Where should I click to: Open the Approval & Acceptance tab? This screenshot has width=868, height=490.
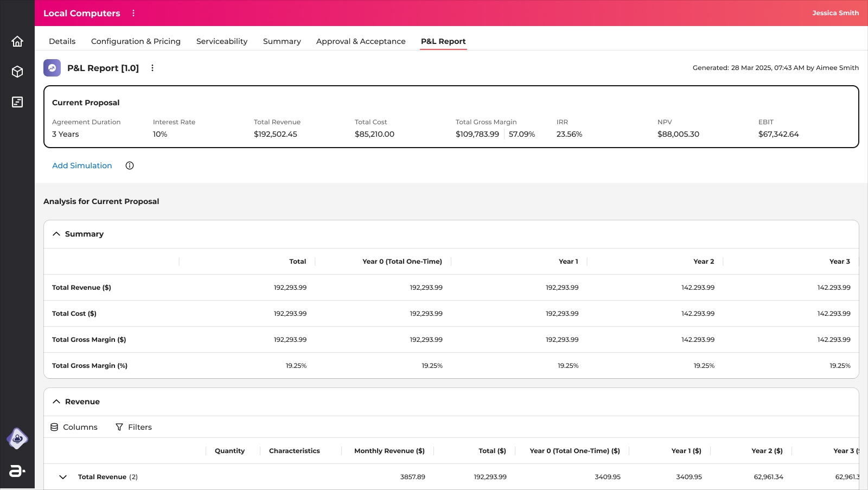361,41
